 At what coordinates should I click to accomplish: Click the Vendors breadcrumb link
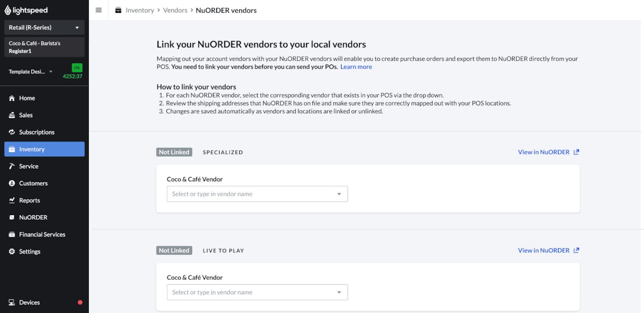click(x=175, y=10)
